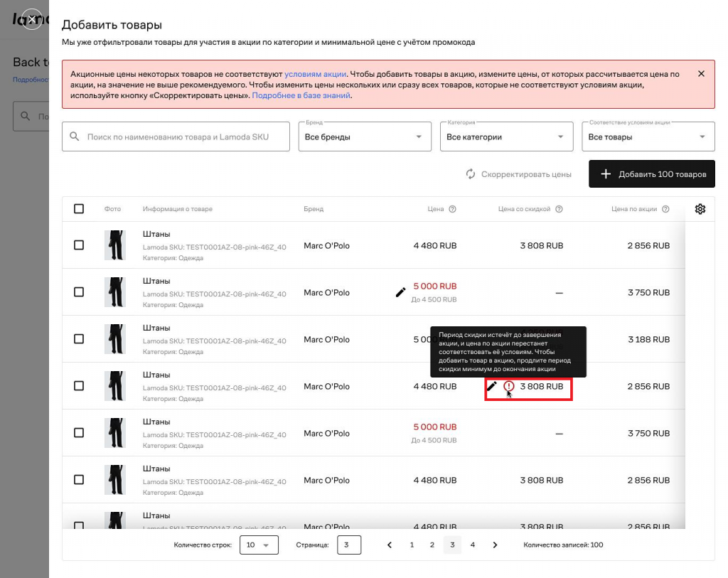This screenshot has width=728, height=578.
Task: Go to the previous page with the left arrow
Action: 390,545
